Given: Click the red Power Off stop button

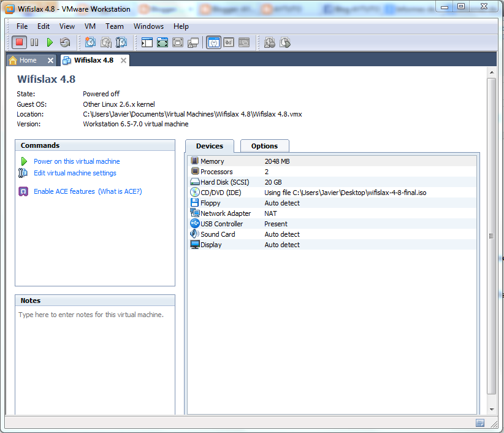Looking at the screenshot, I should 19,42.
